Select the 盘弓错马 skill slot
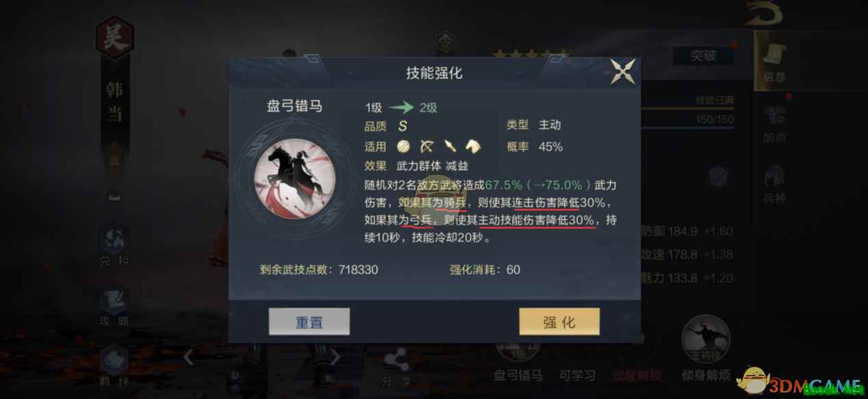The width and height of the screenshot is (868, 399). [x=518, y=357]
